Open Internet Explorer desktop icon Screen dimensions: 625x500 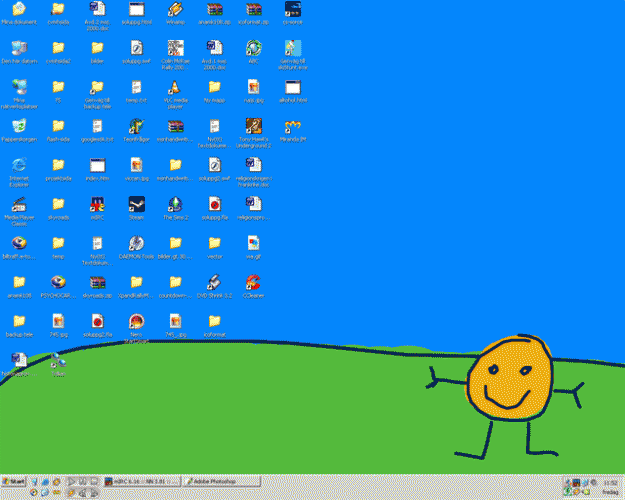(x=19, y=165)
